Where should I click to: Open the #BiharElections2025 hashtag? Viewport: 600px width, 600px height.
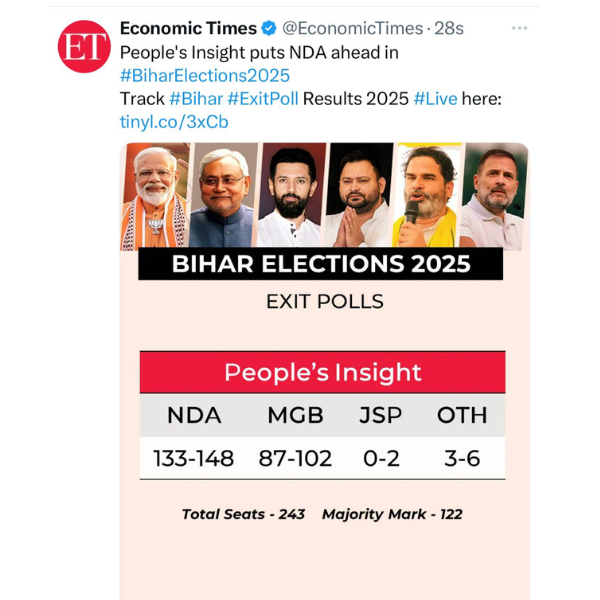[204, 75]
